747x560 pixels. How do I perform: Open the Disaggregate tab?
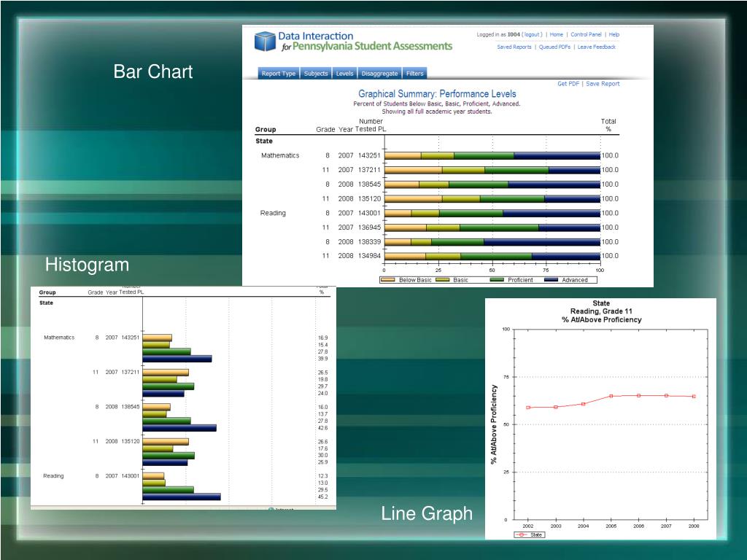[x=379, y=74]
